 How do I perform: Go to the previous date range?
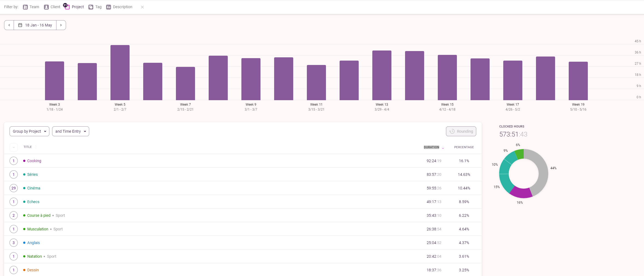9,25
